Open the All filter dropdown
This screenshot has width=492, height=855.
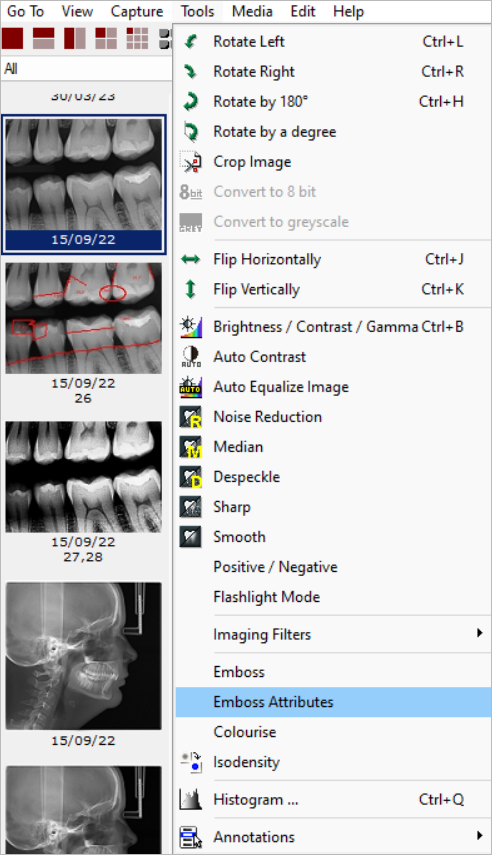pos(86,69)
